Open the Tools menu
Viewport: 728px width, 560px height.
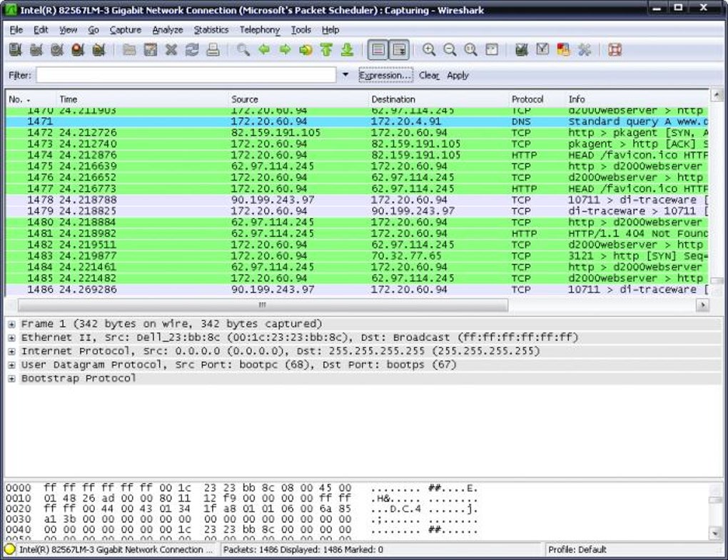point(301,30)
